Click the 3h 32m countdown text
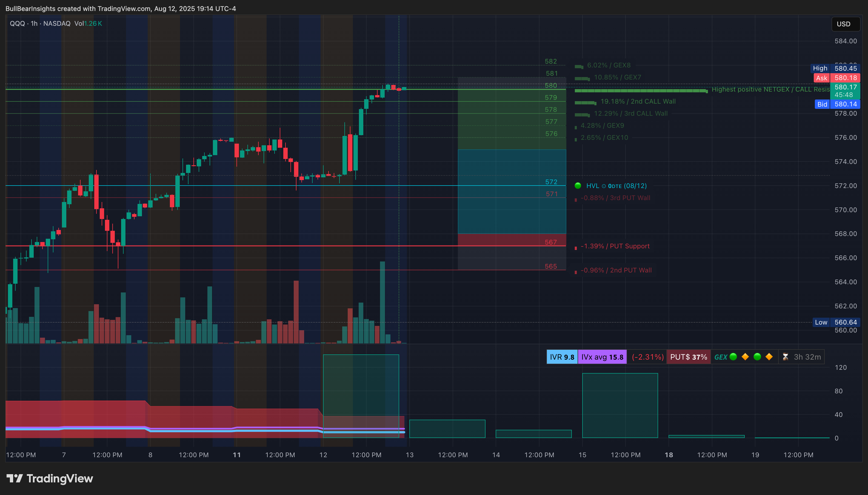Screen dimensions: 868x495 807,357
